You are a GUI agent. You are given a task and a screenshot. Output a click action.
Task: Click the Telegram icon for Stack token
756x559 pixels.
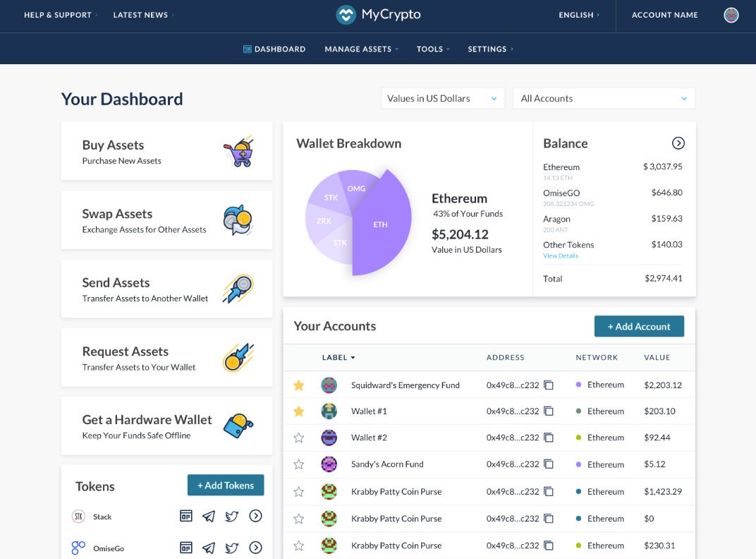209,517
